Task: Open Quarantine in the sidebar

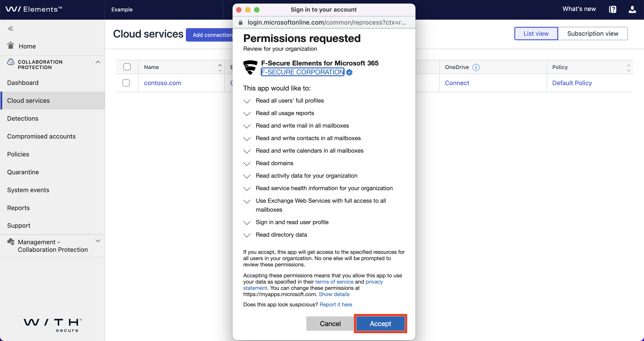Action: 23,172
